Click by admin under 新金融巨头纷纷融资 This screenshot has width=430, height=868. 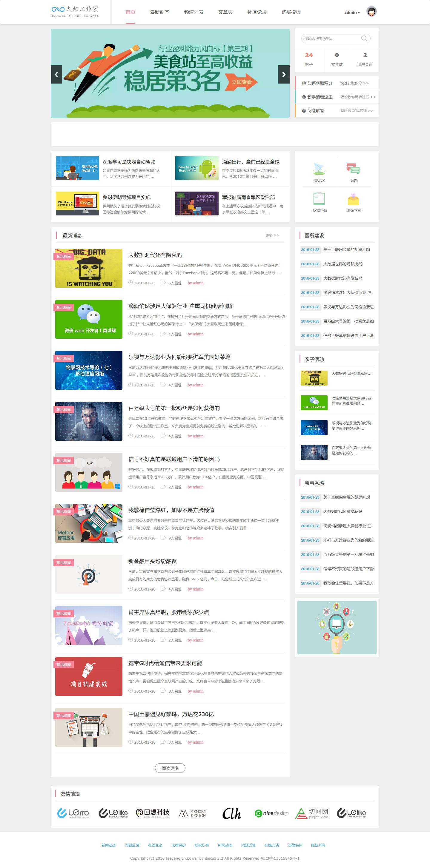pyautogui.click(x=196, y=589)
